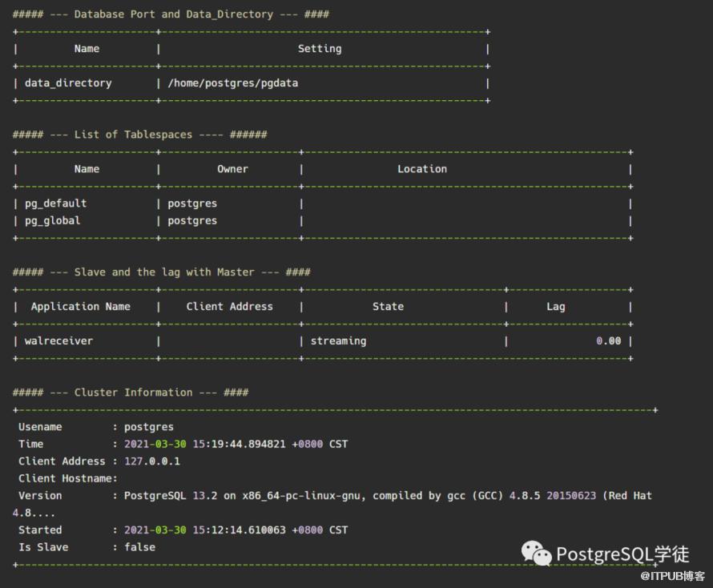Click the Application Name column header
713x588 pixels.
pos(80,307)
